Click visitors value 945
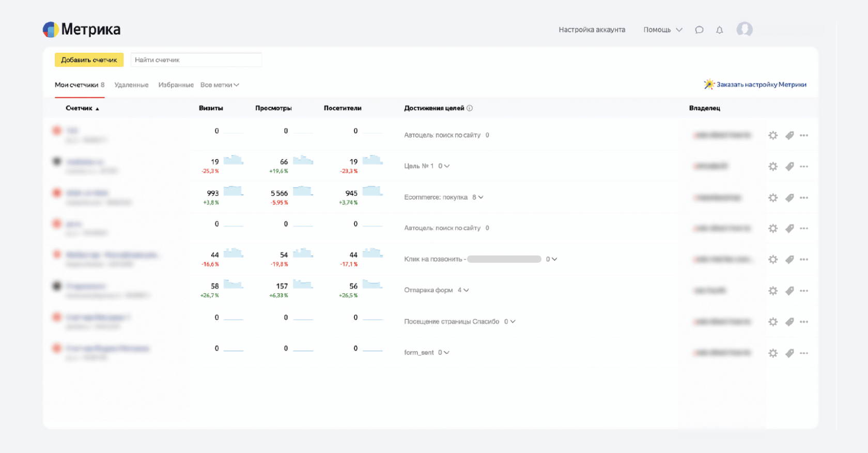Image resolution: width=868 pixels, height=453 pixels. click(x=351, y=193)
